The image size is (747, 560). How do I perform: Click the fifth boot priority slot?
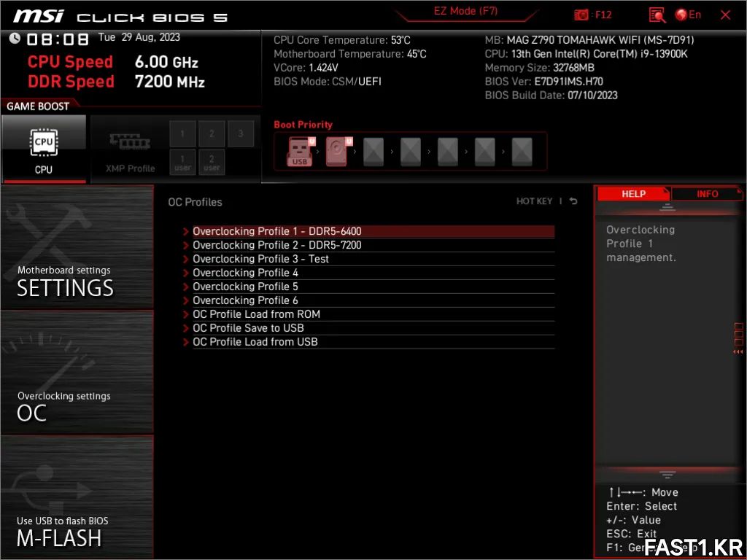447,152
